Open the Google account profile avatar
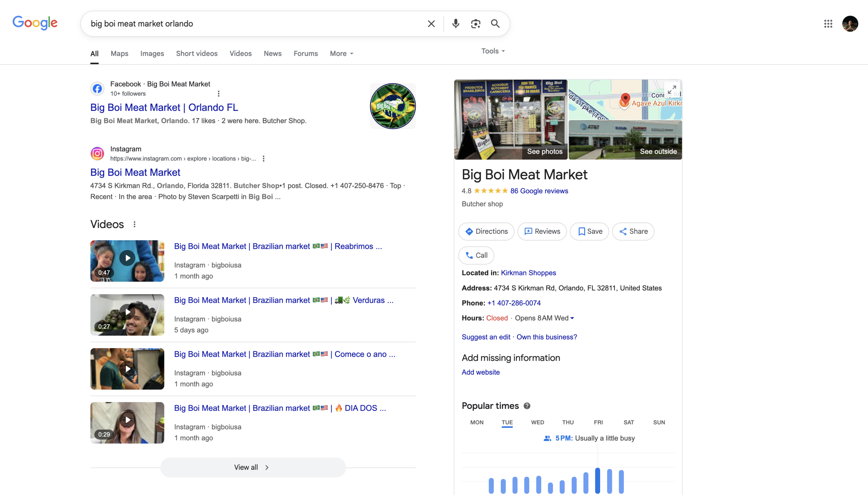This screenshot has height=495, width=868. tap(850, 23)
